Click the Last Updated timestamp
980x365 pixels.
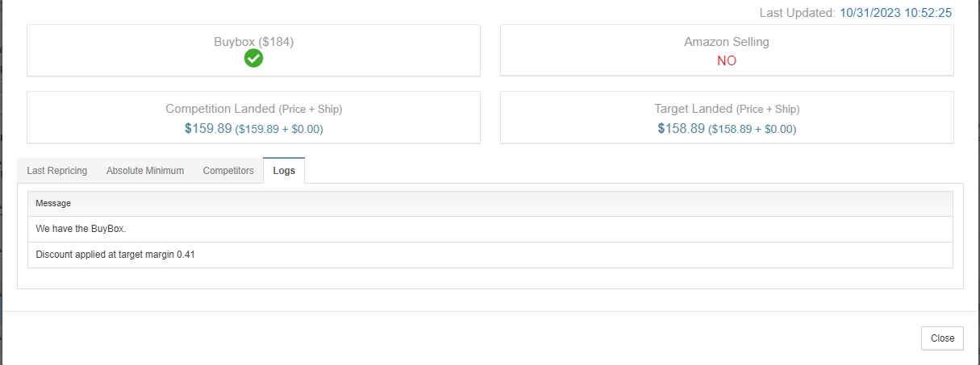click(895, 13)
